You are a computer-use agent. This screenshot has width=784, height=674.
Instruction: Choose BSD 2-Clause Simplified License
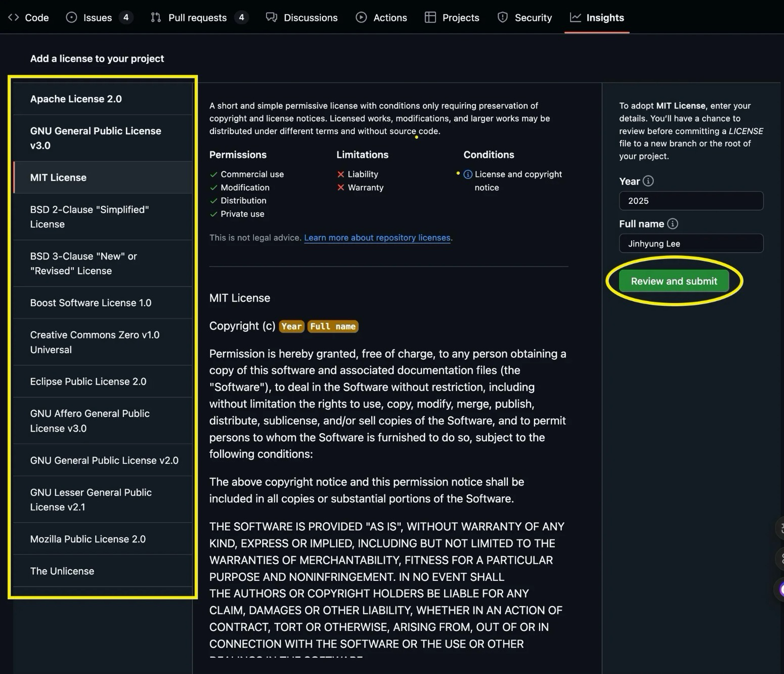pos(103,217)
